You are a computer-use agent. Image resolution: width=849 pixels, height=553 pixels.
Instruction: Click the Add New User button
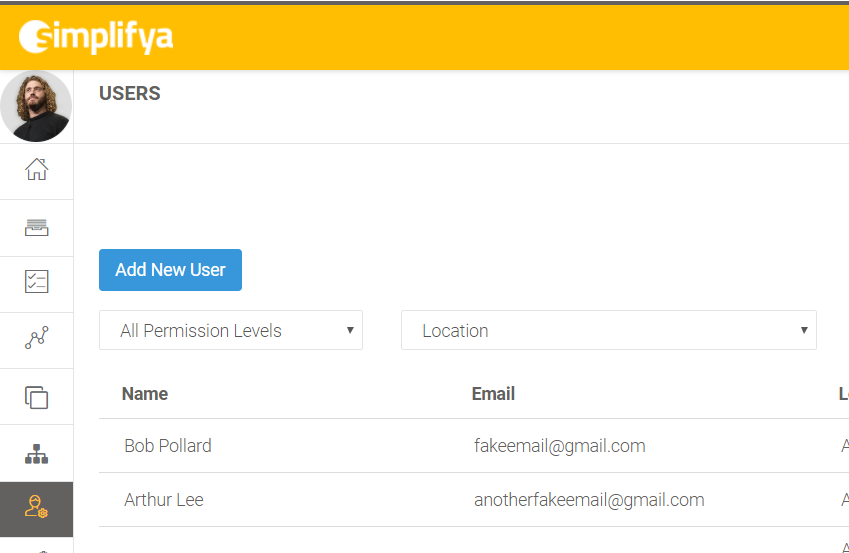[170, 270]
